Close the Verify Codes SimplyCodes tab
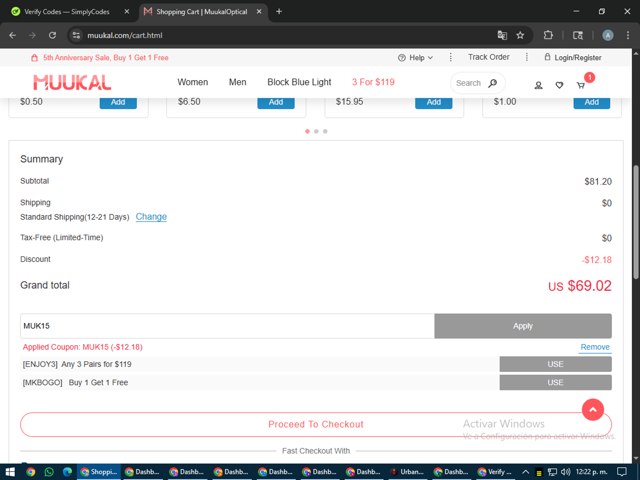Screen dimensions: 640x480 click(127, 11)
